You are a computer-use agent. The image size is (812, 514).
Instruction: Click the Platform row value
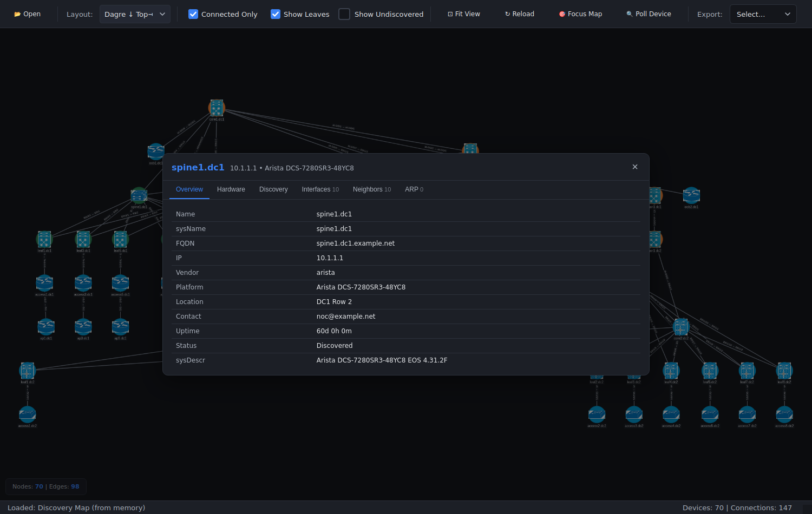[x=361, y=287]
